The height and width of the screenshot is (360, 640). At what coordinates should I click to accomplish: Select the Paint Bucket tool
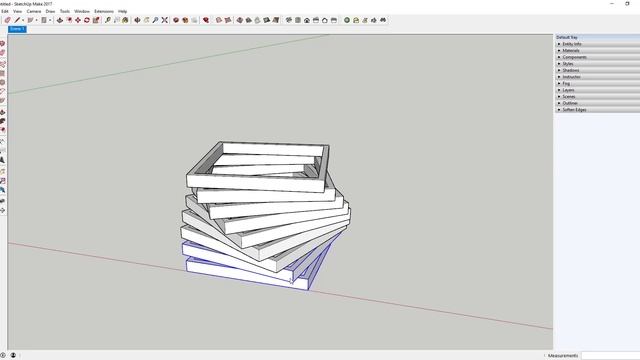point(125,20)
